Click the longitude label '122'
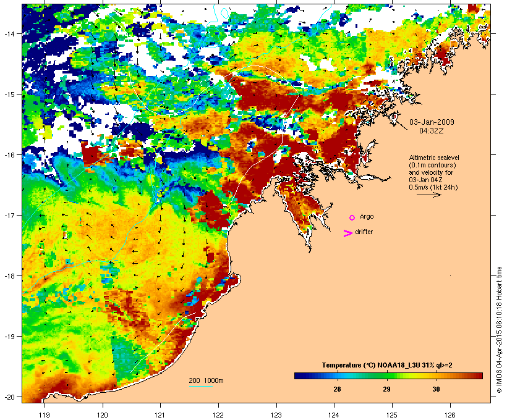Viewport: 507px width, 420px height. [x=218, y=415]
